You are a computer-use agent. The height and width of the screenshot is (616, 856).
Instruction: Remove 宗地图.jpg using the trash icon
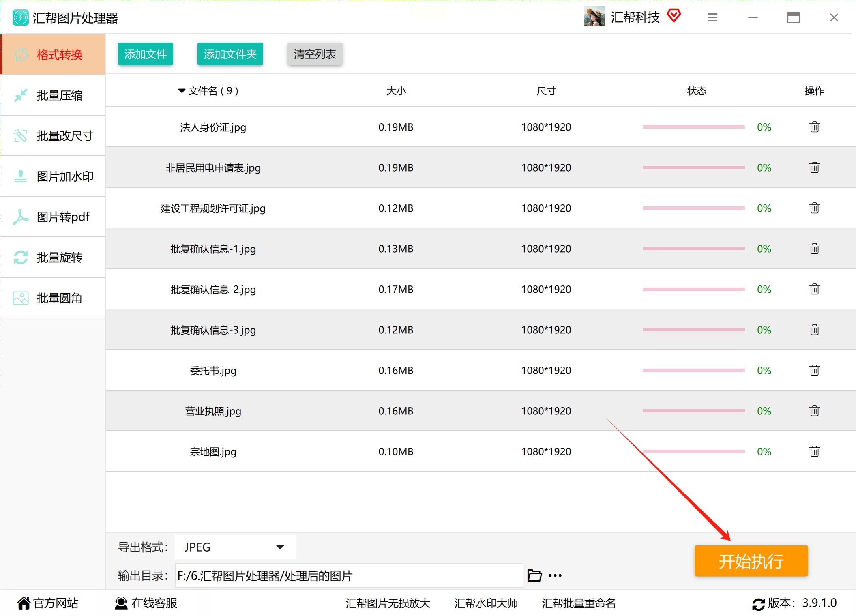[x=814, y=451]
